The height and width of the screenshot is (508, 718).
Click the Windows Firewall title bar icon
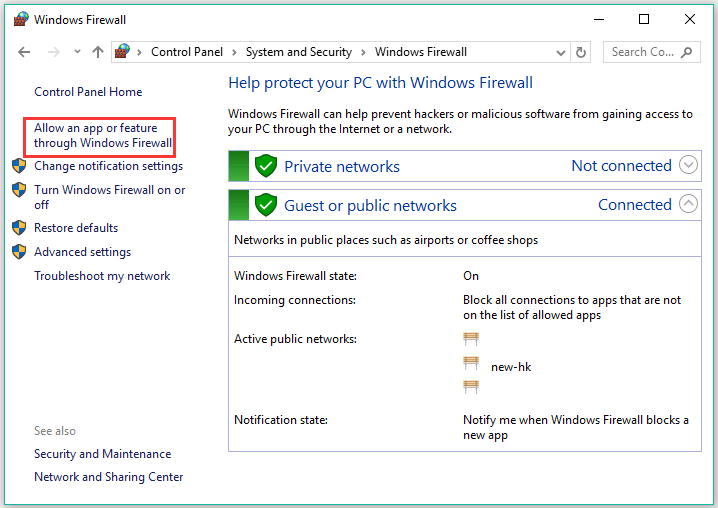[21, 19]
